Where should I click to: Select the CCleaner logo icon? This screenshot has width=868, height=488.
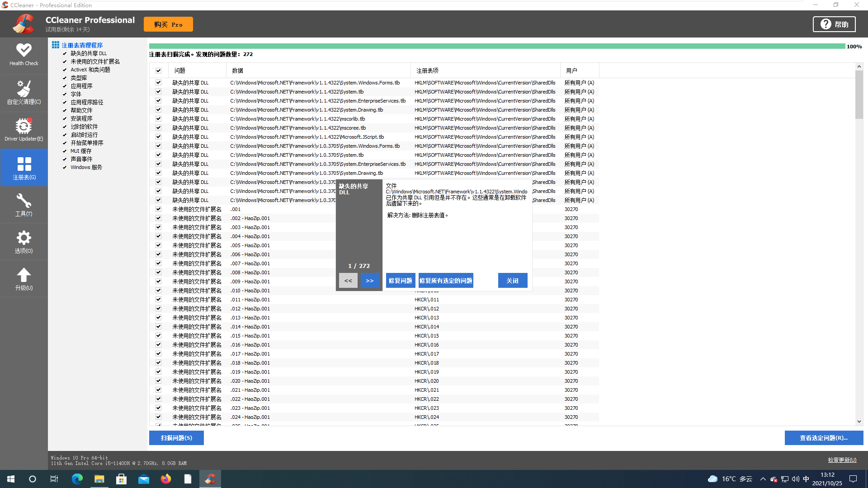24,24
